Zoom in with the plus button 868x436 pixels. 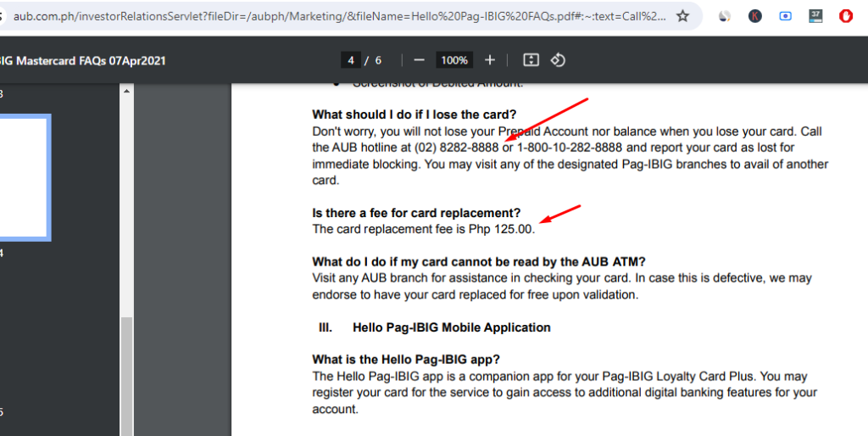point(490,60)
